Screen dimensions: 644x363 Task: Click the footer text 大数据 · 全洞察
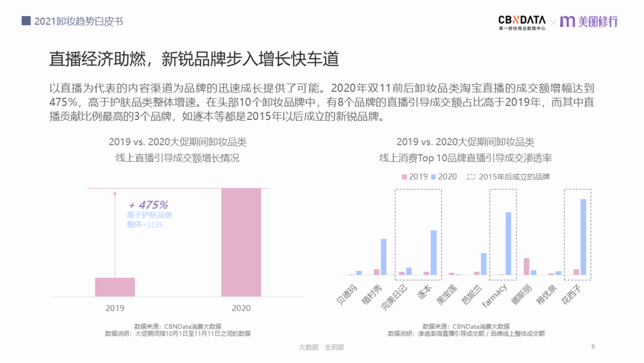click(321, 347)
